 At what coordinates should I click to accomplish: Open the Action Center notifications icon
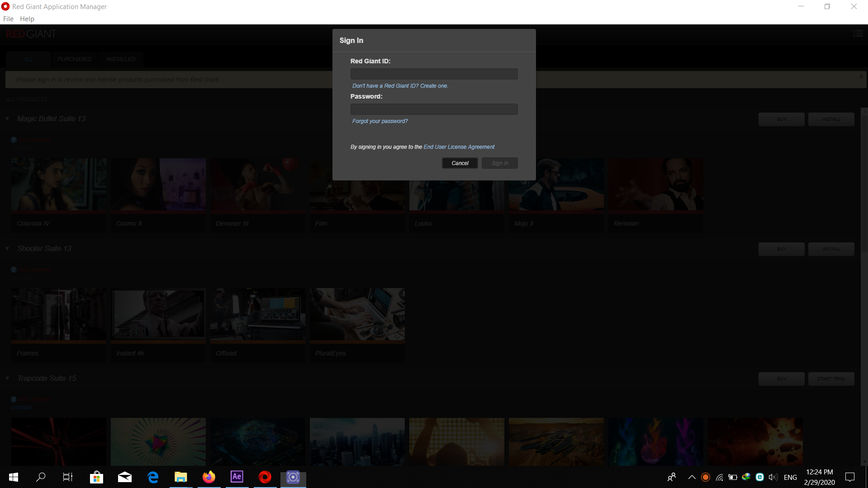[850, 477]
